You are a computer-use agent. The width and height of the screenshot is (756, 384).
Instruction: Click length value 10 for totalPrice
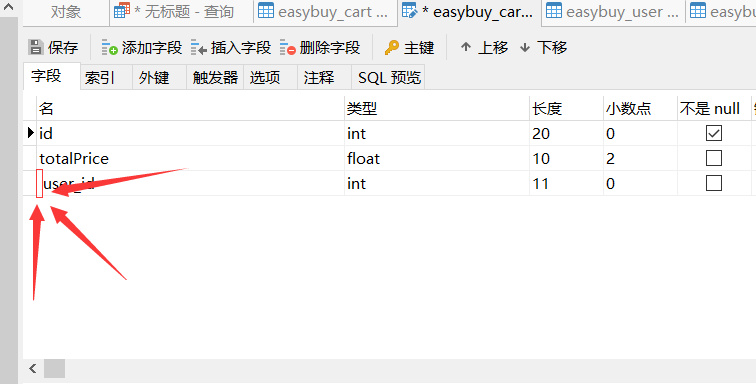click(x=567, y=158)
